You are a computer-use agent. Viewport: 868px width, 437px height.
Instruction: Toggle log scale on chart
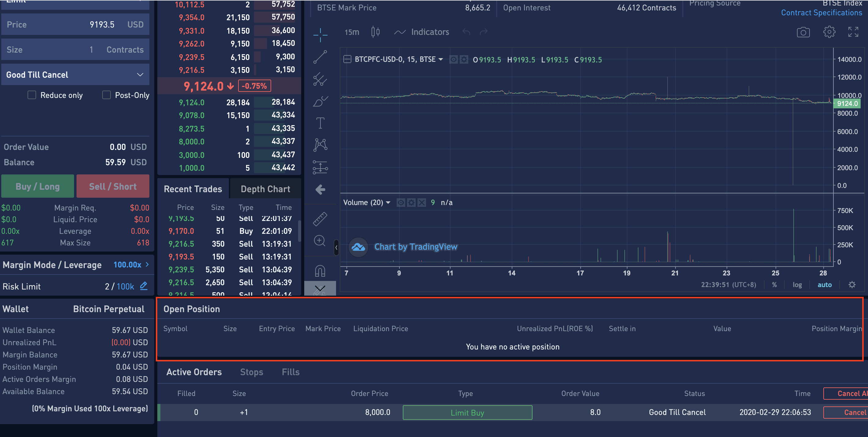pyautogui.click(x=797, y=285)
